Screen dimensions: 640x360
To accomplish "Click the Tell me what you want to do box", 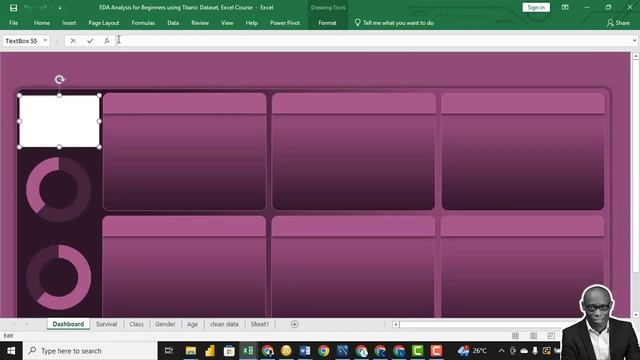I will click(x=394, y=23).
